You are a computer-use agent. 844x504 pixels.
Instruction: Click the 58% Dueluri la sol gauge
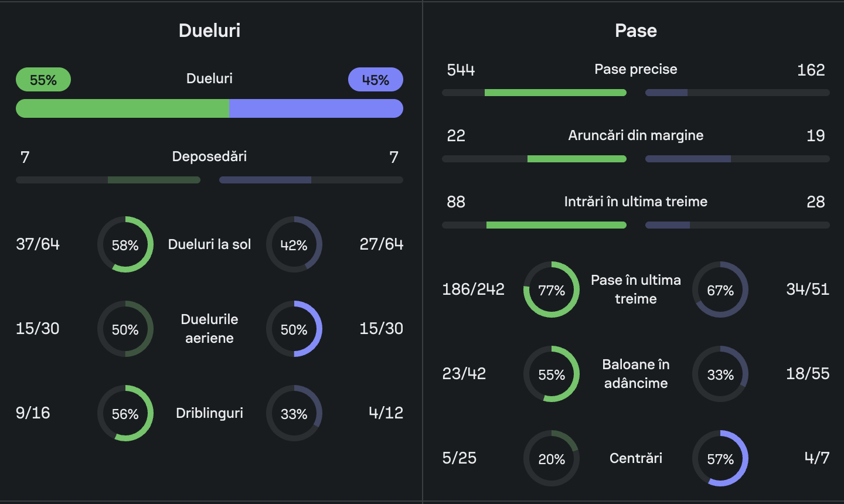125,244
